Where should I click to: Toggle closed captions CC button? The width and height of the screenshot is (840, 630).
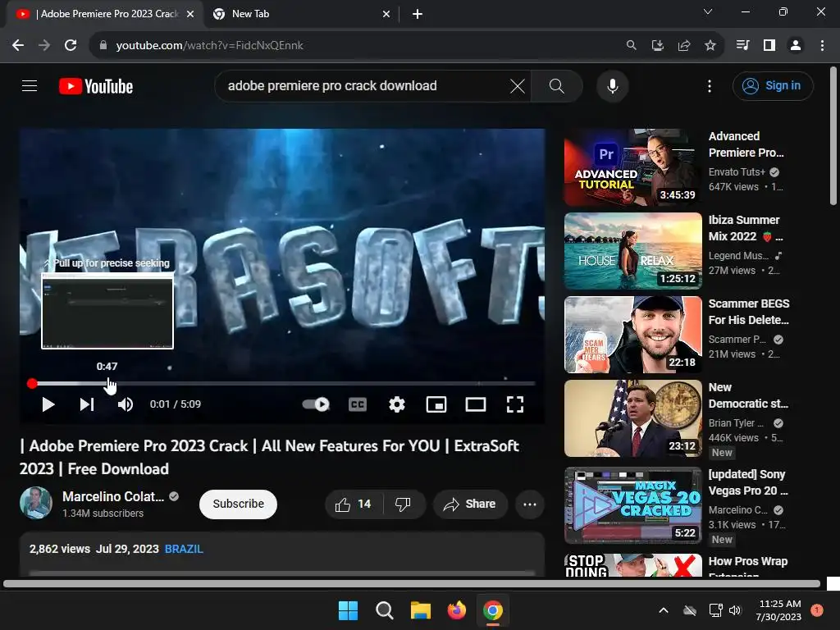358,404
